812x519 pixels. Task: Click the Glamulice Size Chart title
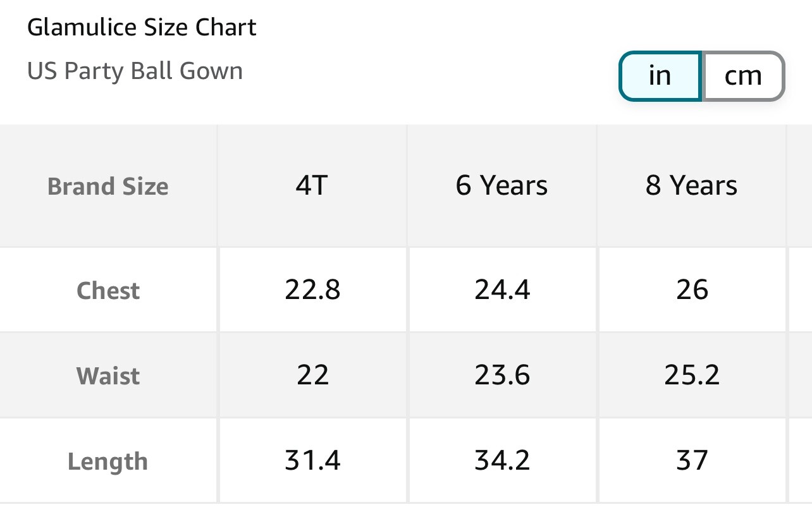tap(142, 27)
